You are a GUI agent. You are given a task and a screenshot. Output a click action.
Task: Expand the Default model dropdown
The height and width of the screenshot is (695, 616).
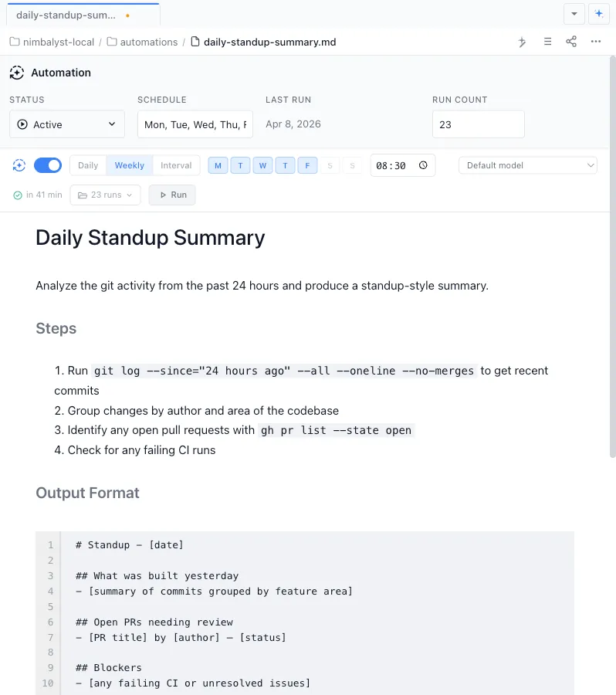[x=528, y=165]
